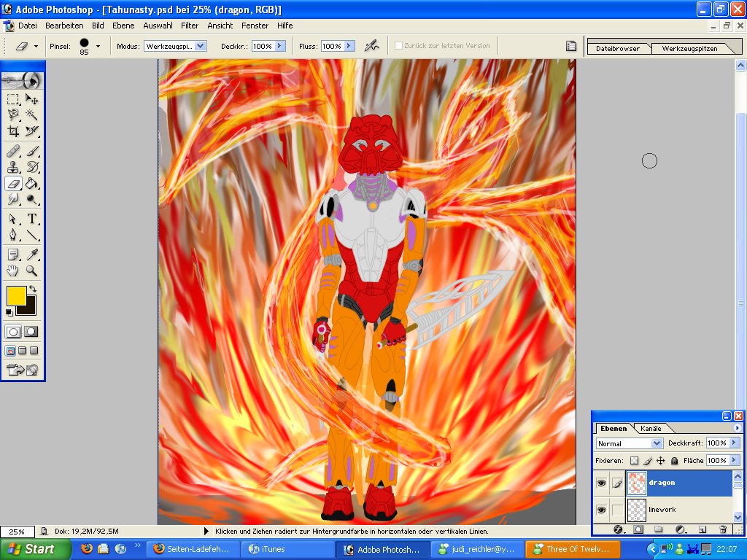The width and height of the screenshot is (747, 560).
Task: Click the yellow foreground color swatch
Action: [x=16, y=295]
